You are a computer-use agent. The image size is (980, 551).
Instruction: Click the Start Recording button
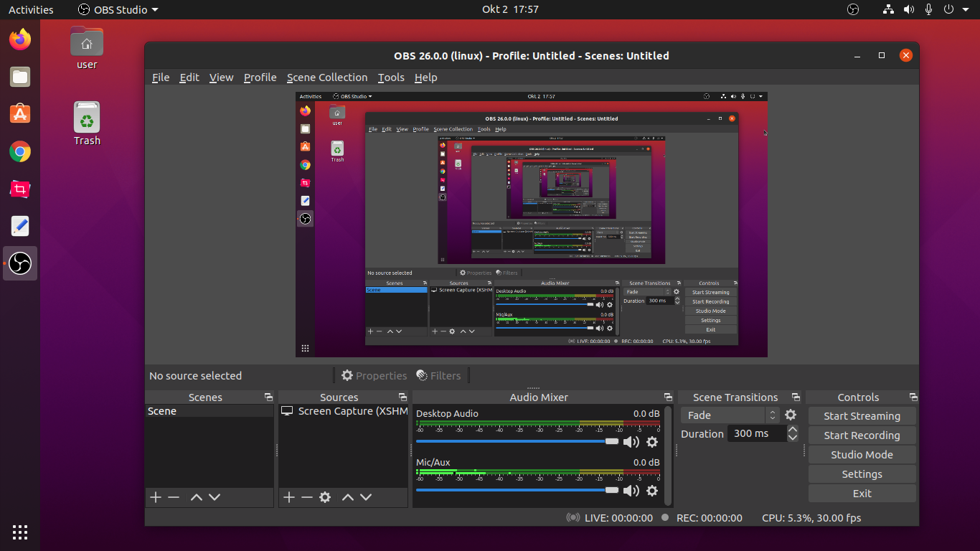(862, 435)
